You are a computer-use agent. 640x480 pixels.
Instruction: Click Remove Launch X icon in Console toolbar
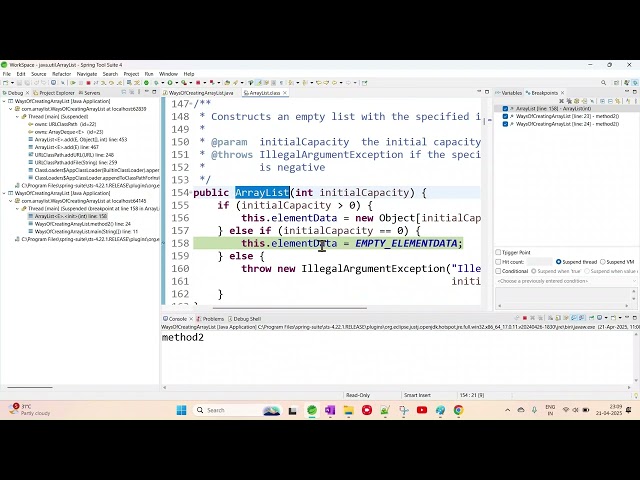pyautogui.click(x=533, y=318)
